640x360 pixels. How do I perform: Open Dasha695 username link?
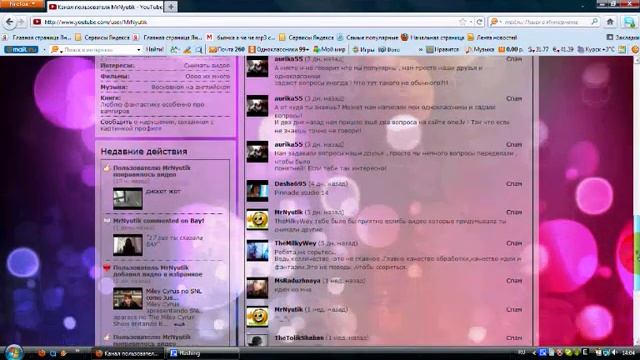point(290,184)
